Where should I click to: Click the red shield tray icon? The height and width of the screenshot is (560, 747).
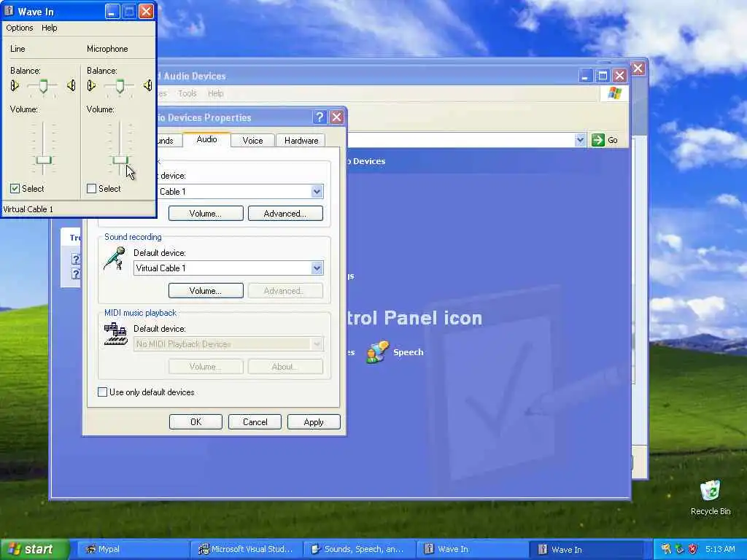[x=693, y=549]
